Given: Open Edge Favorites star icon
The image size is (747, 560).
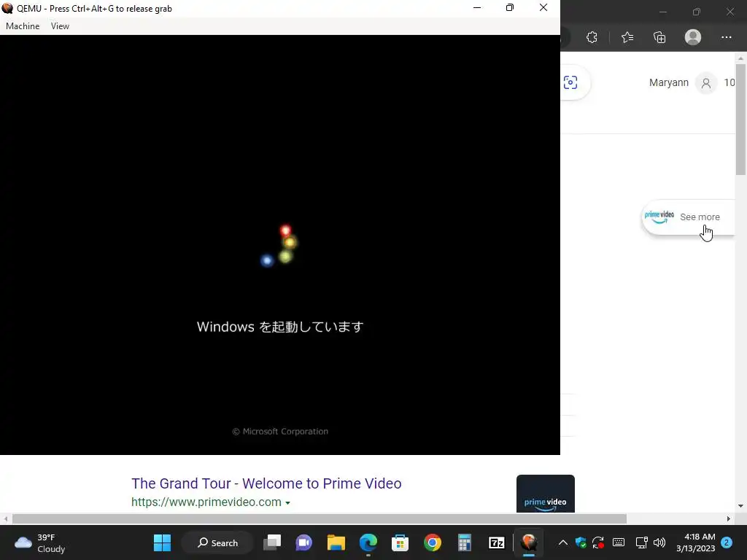Looking at the screenshot, I should [627, 37].
